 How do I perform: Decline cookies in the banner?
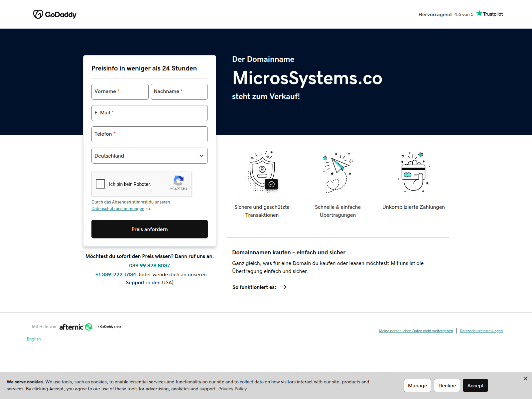(x=447, y=385)
